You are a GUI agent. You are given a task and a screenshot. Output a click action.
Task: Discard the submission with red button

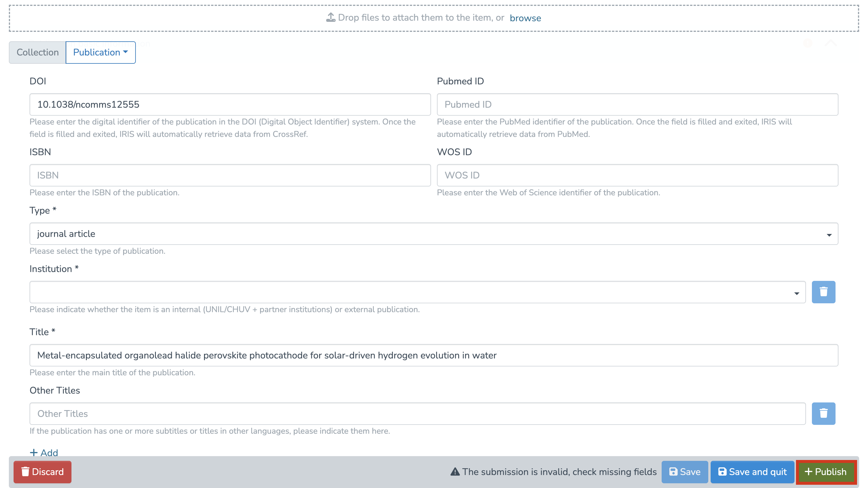[x=43, y=471]
